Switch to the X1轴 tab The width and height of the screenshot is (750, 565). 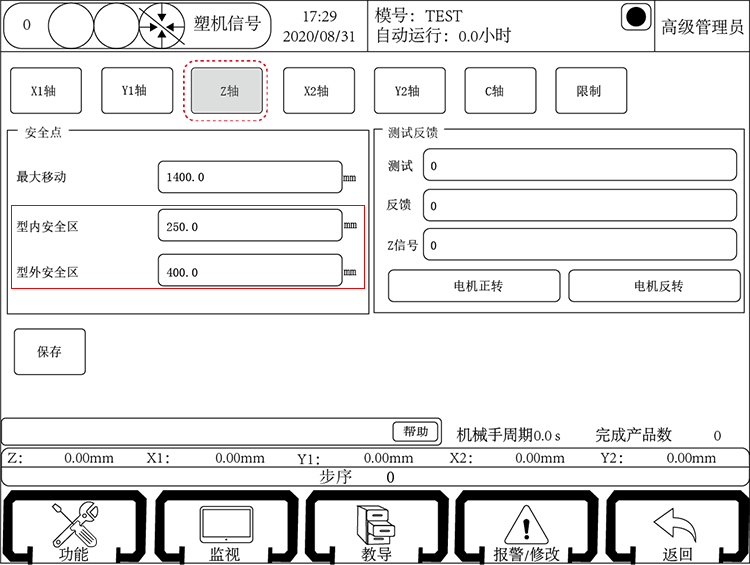click(x=42, y=91)
